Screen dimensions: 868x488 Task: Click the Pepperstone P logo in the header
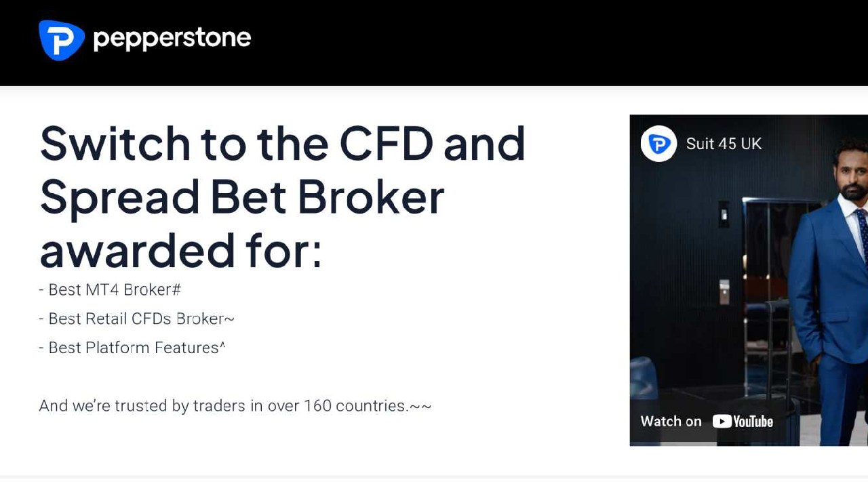pyautogui.click(x=61, y=39)
